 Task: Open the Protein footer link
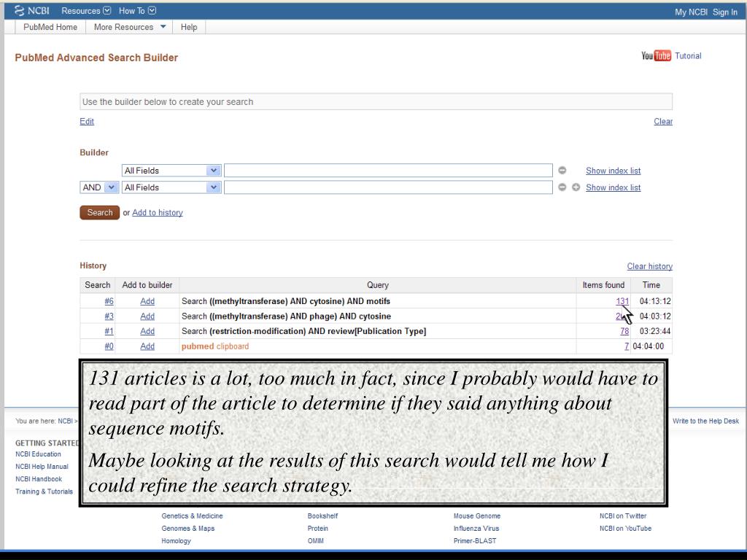pyautogui.click(x=318, y=528)
